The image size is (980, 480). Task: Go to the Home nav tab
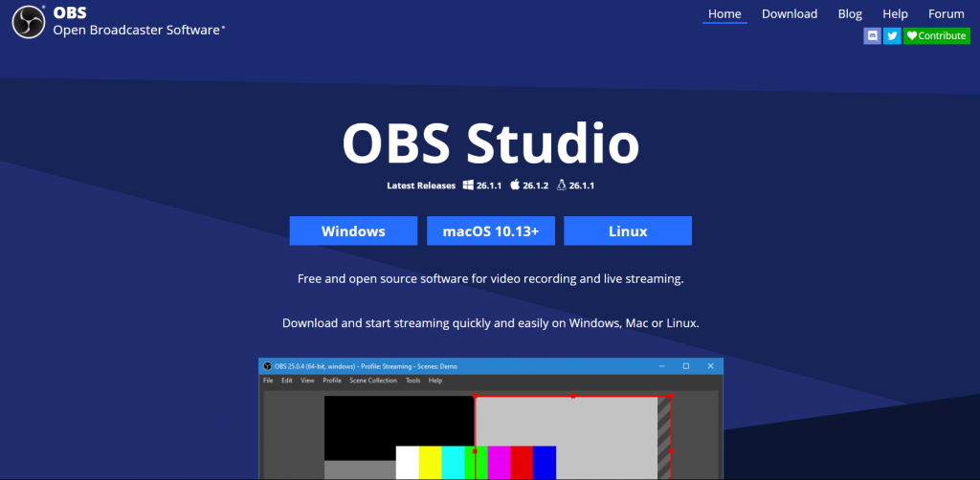pyautogui.click(x=724, y=13)
